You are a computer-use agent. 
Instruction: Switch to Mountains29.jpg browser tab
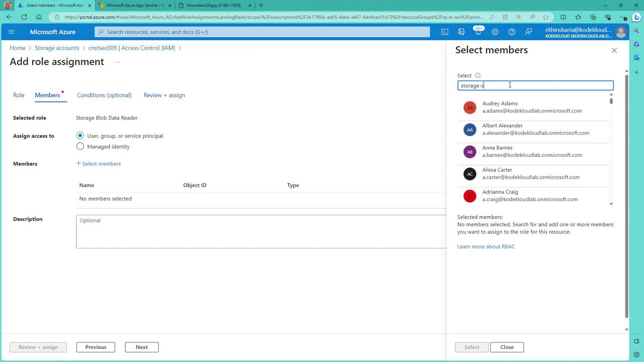click(x=216, y=6)
